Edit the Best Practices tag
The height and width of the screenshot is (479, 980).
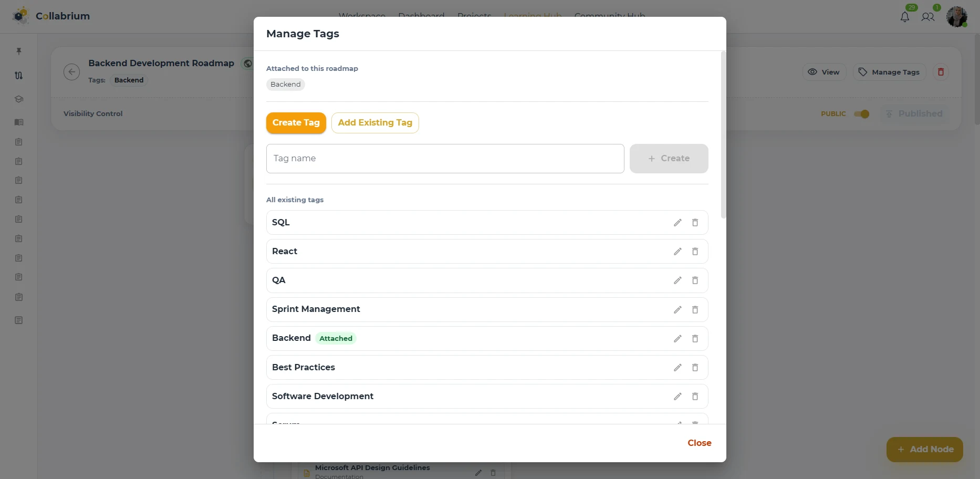(x=677, y=368)
